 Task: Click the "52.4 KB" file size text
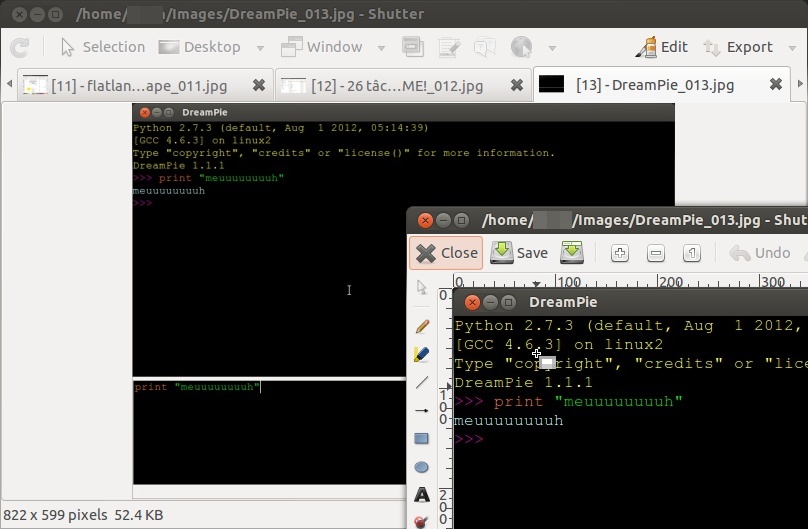click(x=139, y=515)
